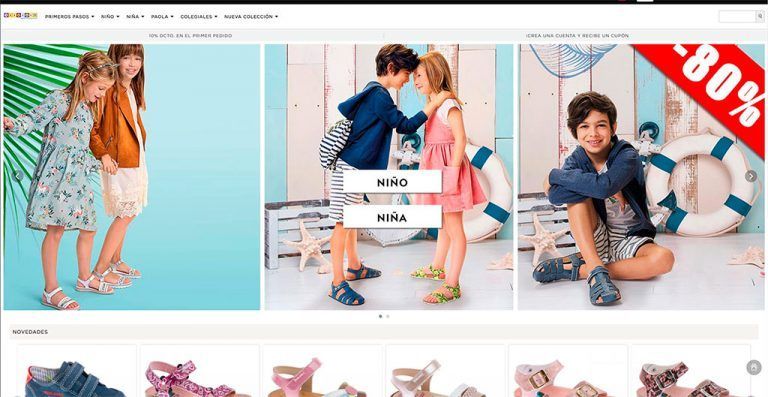Go to previous carousel slide arrow

point(18,175)
